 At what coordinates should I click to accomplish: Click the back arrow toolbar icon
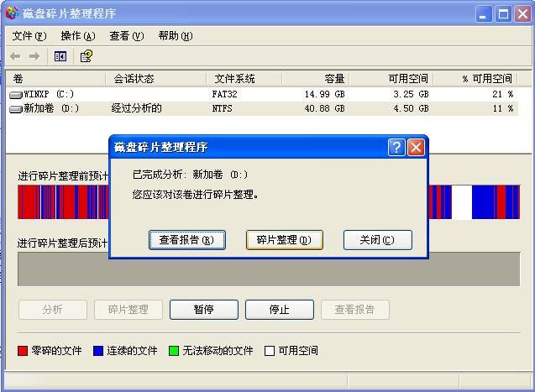(x=15, y=56)
